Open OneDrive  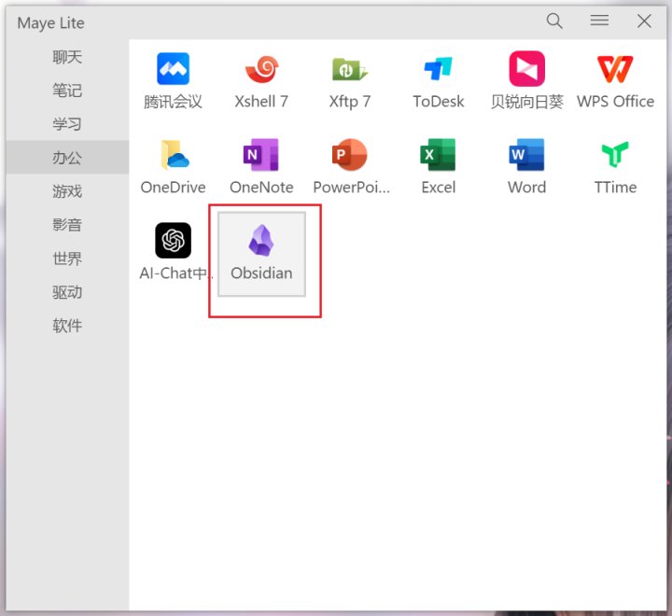coord(173,167)
